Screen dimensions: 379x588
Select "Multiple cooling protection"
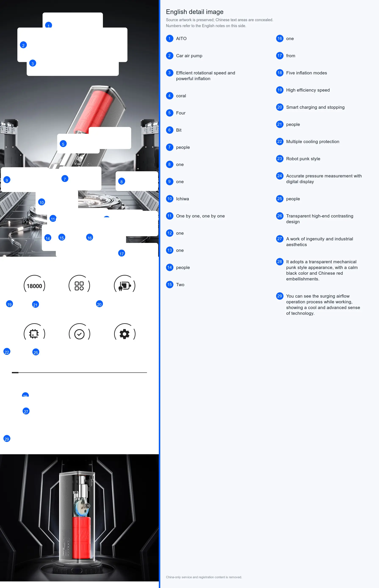(x=313, y=142)
